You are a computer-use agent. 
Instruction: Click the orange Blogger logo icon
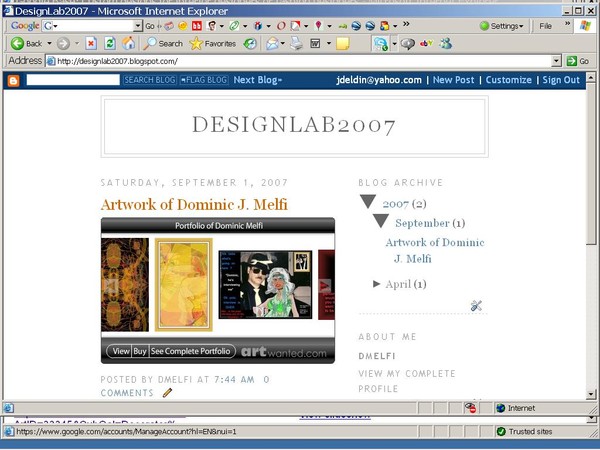[x=13, y=80]
